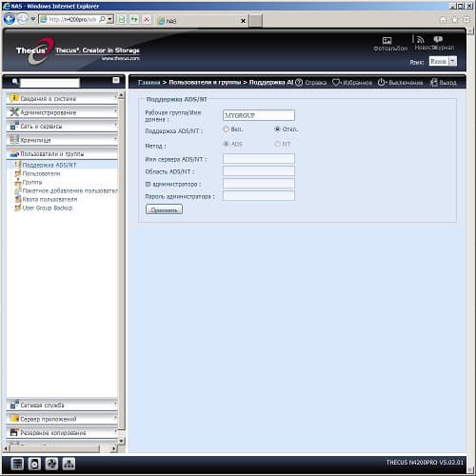Screen dimensions: 476x476
Task: Close the NAS browser tab
Action: pos(243,21)
